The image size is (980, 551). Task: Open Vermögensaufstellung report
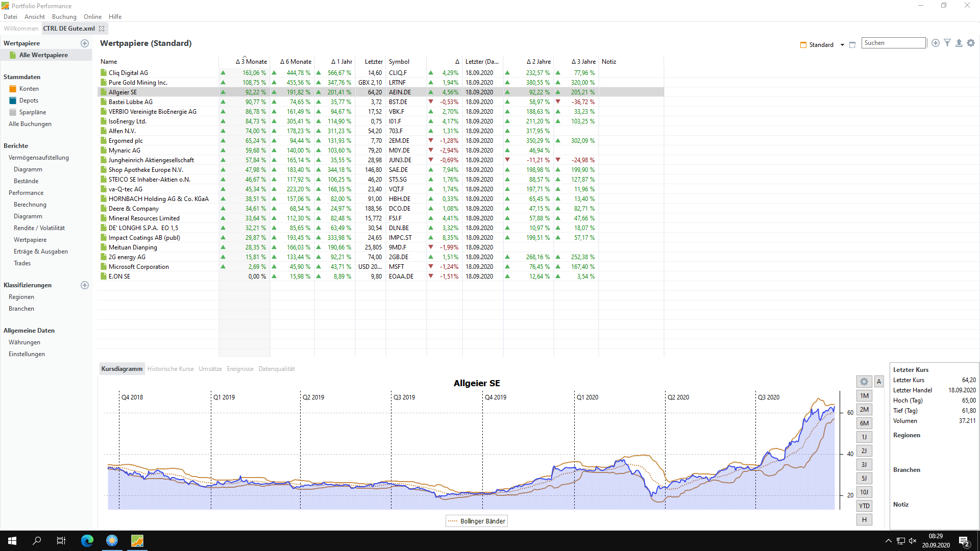click(x=39, y=158)
